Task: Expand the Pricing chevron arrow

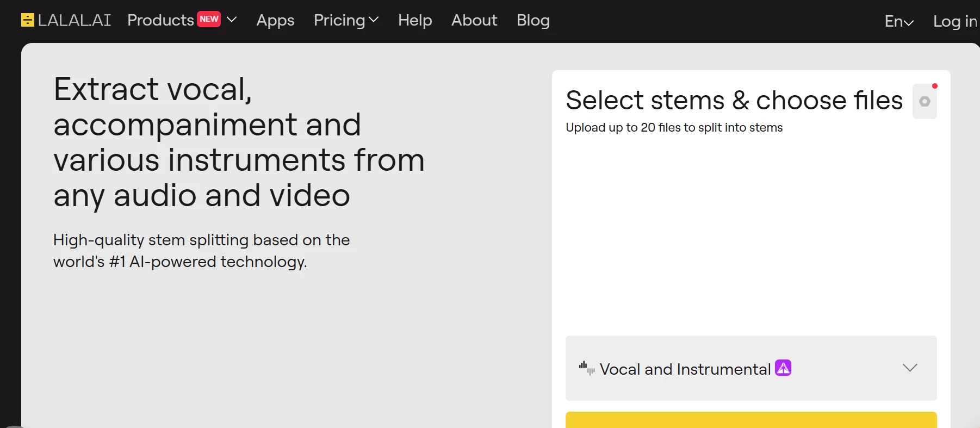Action: [x=374, y=20]
